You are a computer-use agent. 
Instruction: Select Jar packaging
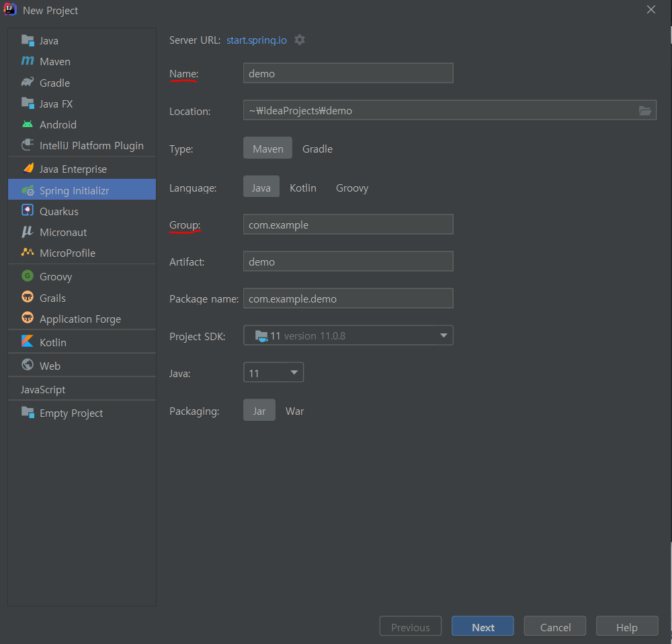[x=259, y=410]
